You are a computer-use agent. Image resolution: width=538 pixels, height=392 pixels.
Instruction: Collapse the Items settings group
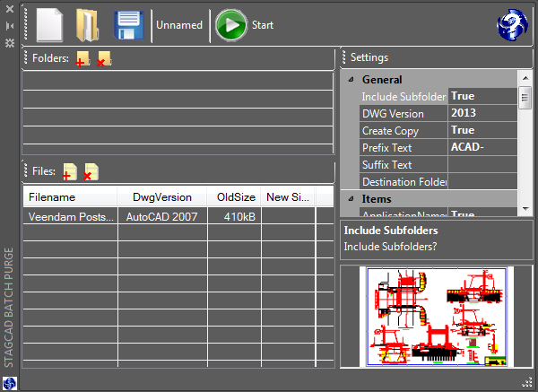pyautogui.click(x=351, y=198)
